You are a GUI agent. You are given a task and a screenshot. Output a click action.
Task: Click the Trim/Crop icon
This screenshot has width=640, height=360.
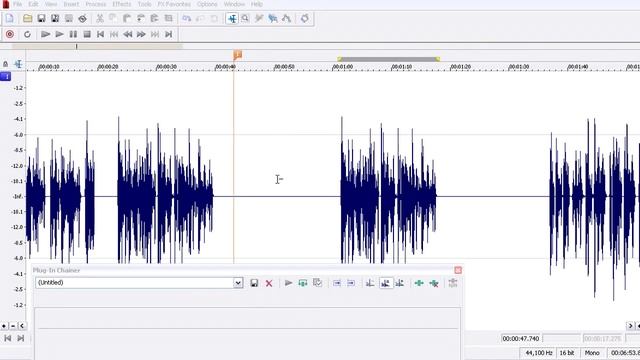point(169,18)
